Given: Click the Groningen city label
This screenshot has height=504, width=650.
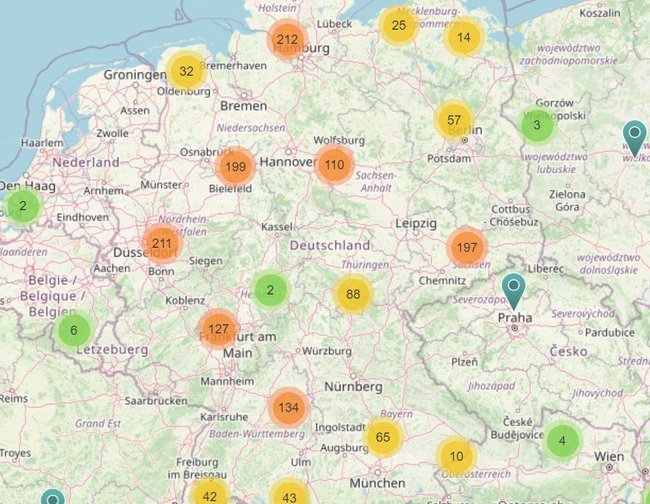Looking at the screenshot, I should click(135, 75).
